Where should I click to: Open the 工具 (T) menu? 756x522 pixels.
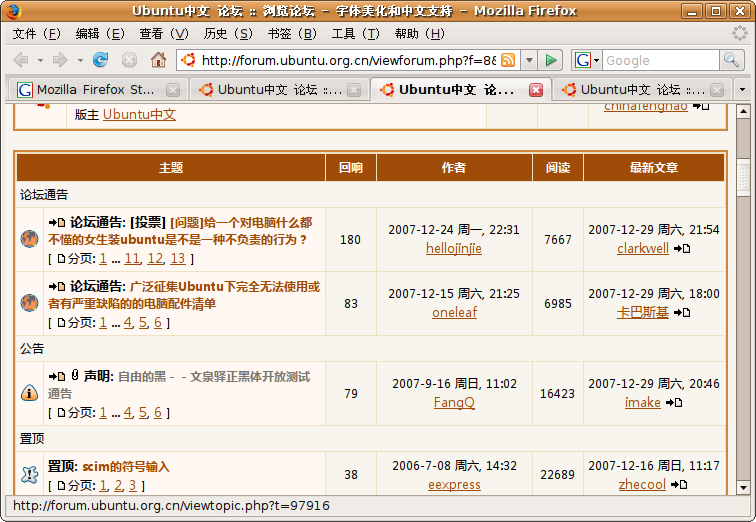point(355,34)
